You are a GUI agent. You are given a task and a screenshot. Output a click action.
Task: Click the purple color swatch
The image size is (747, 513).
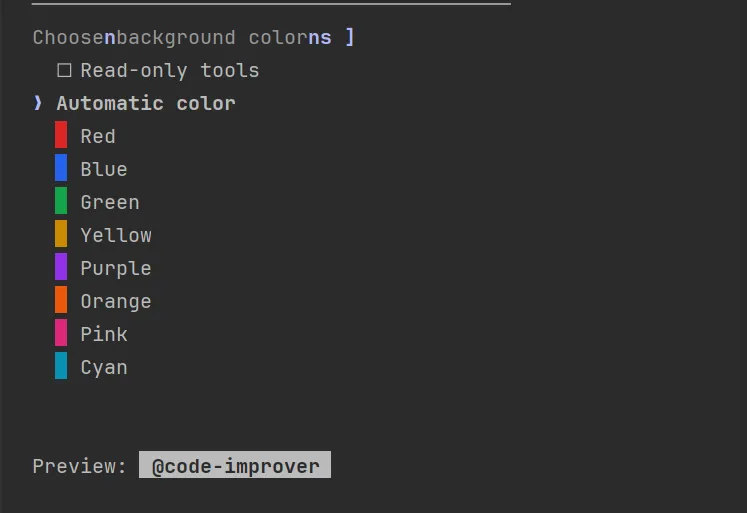pos(61,267)
